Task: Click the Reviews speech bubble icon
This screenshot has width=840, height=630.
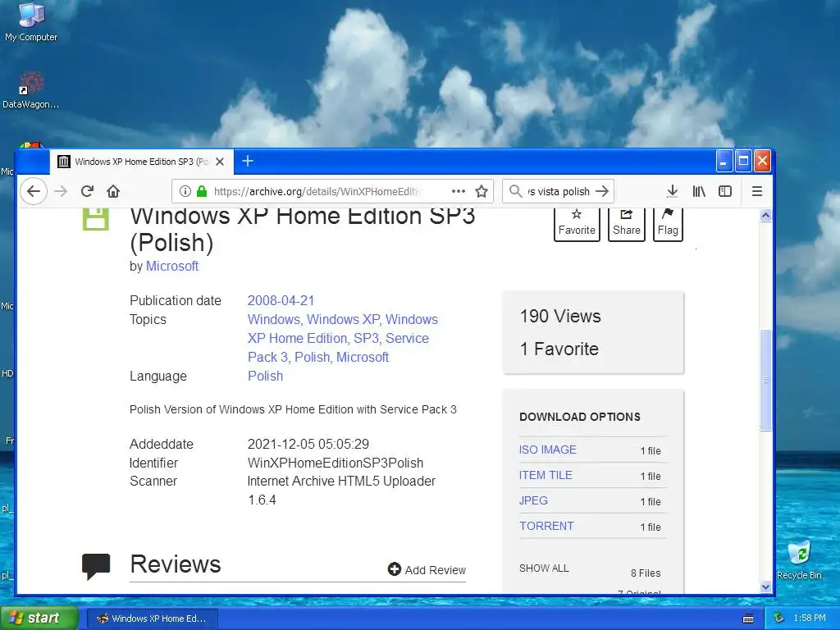Action: coord(96,566)
